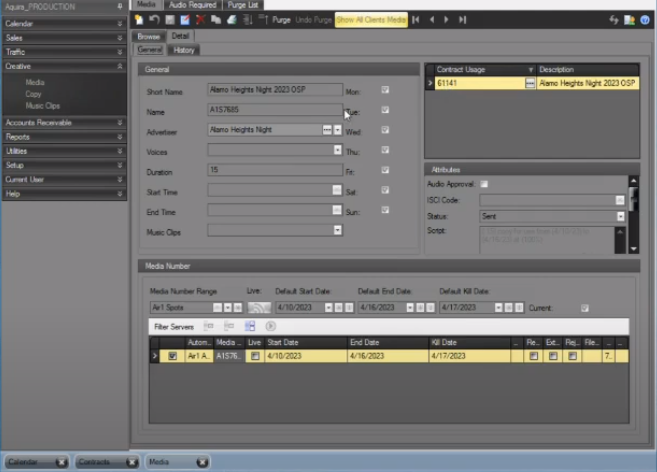Click the Live broadcast signal icon
This screenshot has width=657, height=472.
[x=259, y=308]
